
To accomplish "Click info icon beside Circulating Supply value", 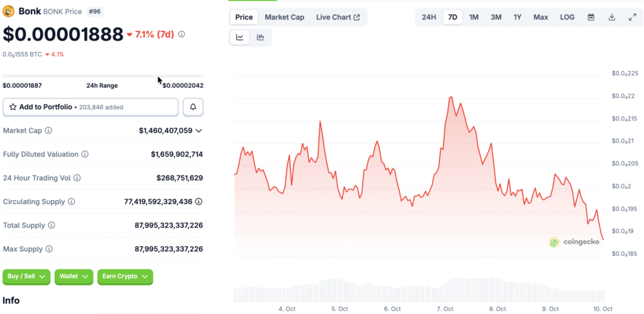I will click(x=199, y=202).
